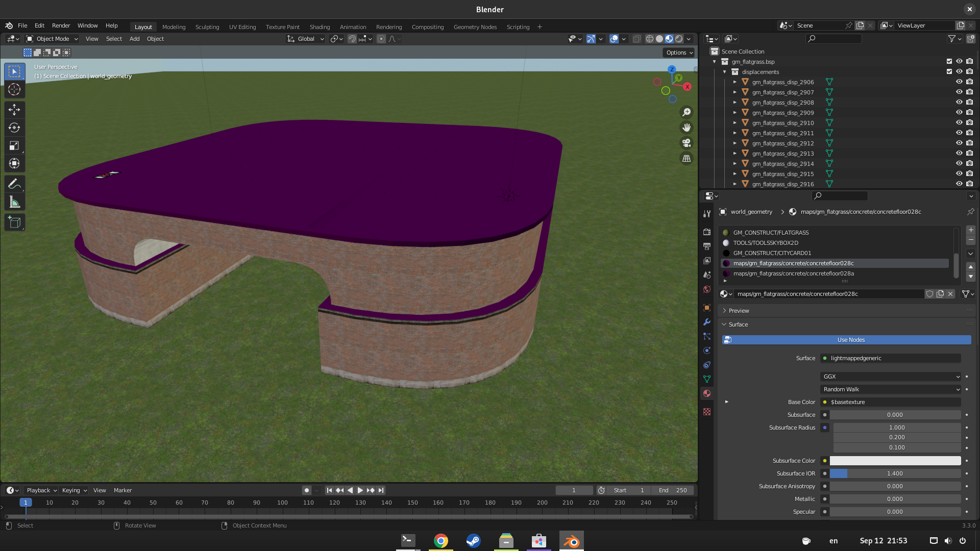
Task: Select the Rotate tool
Action: tap(14, 128)
